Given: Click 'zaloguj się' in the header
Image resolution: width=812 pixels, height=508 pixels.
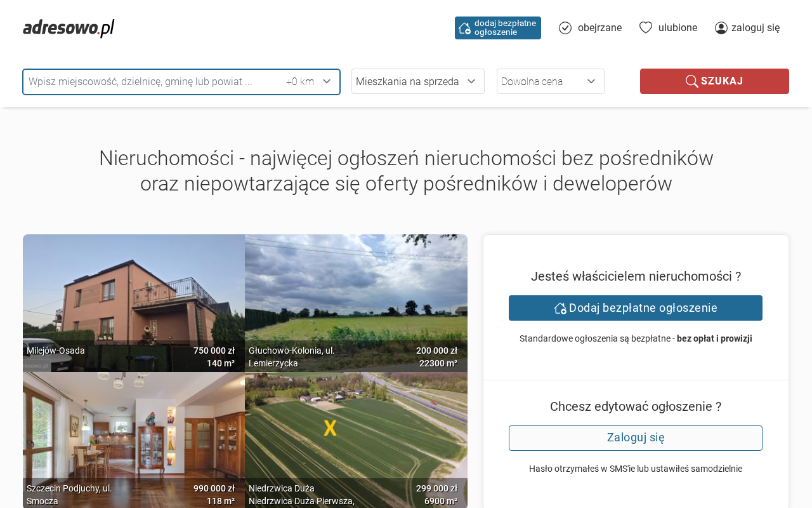Looking at the screenshot, I should (755, 28).
